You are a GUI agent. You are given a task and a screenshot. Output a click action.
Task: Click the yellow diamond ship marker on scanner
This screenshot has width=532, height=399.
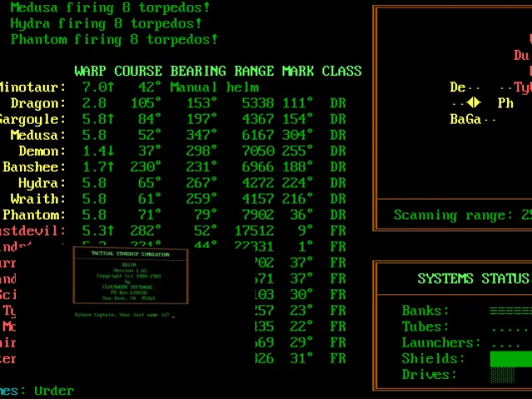[474, 102]
